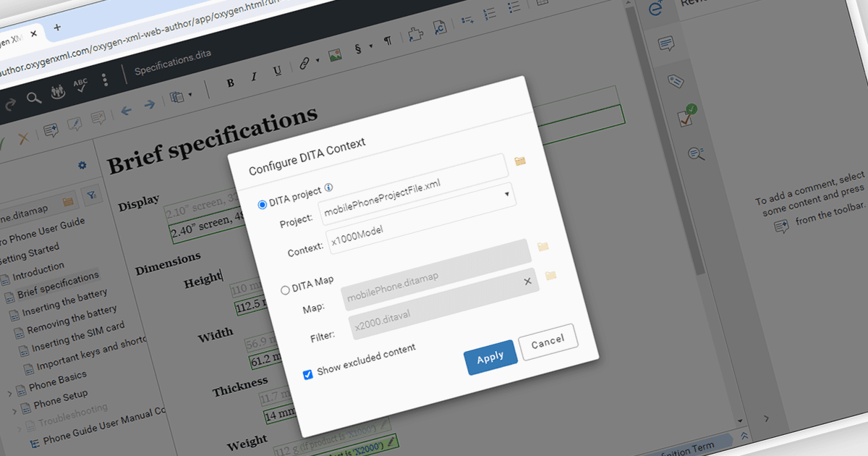This screenshot has width=868, height=456.
Task: Toggle Show excluded content checkbox
Action: pos(307,373)
